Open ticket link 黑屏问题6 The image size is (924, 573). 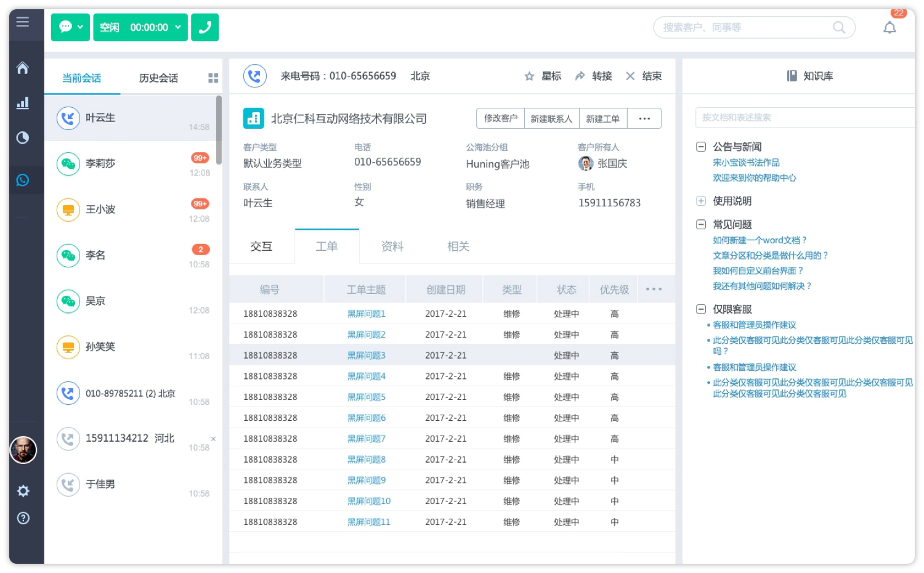pos(367,418)
